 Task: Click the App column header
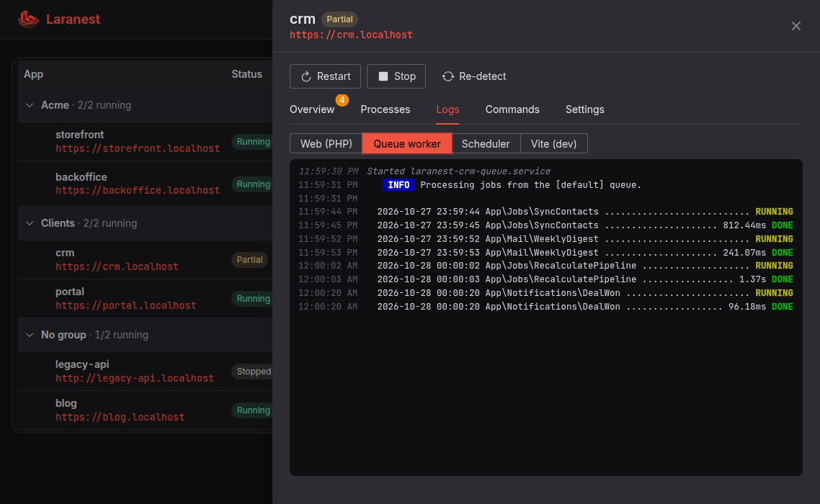[33, 74]
